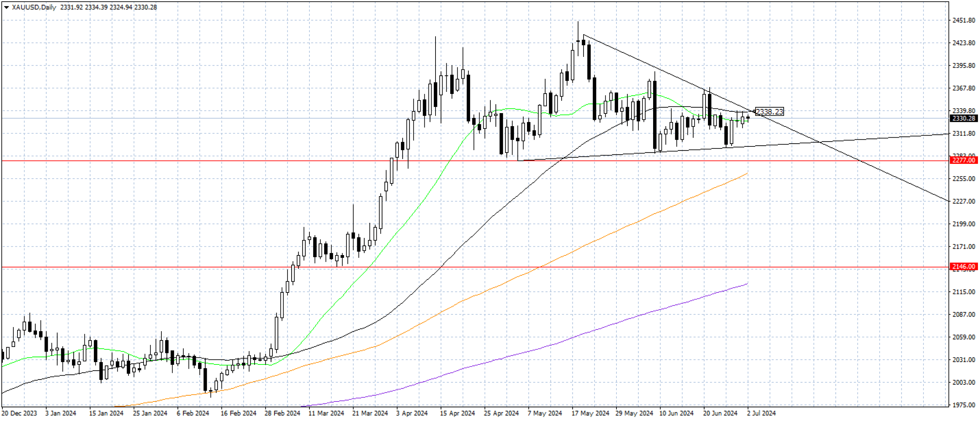Click the 2311.80 price scale label
This screenshot has height=421, width=980.
964,134
